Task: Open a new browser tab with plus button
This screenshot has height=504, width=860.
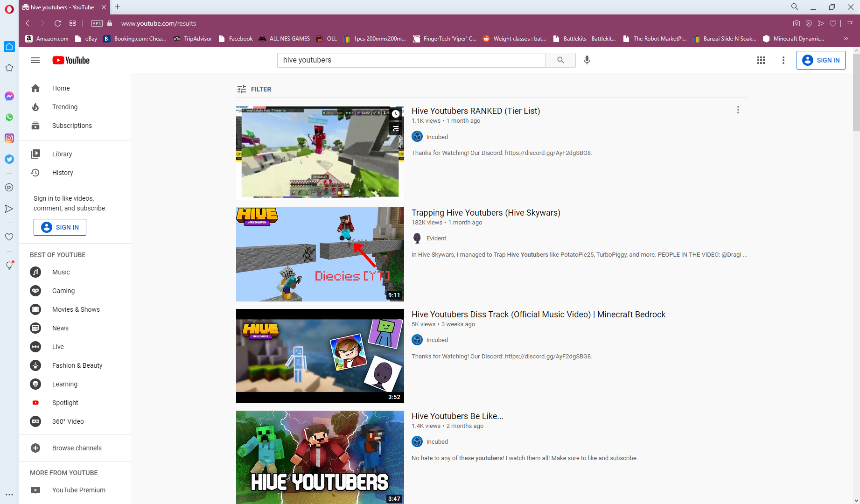Action: [x=118, y=7]
